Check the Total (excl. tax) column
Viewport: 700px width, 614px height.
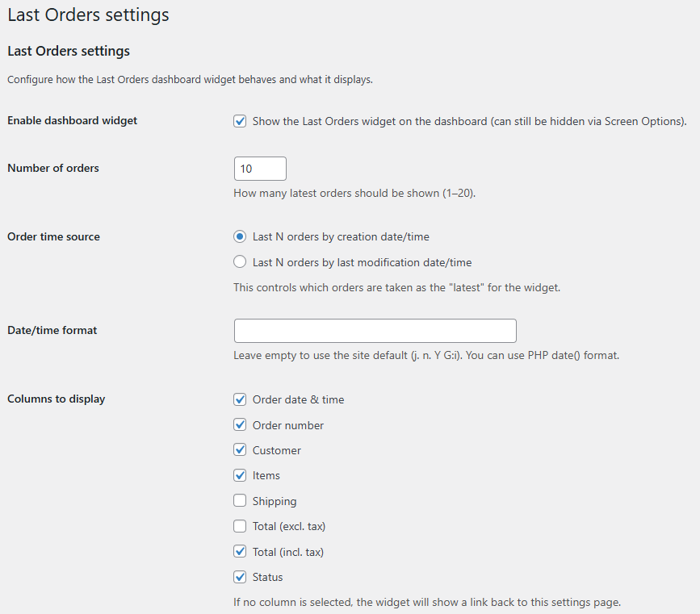240,527
